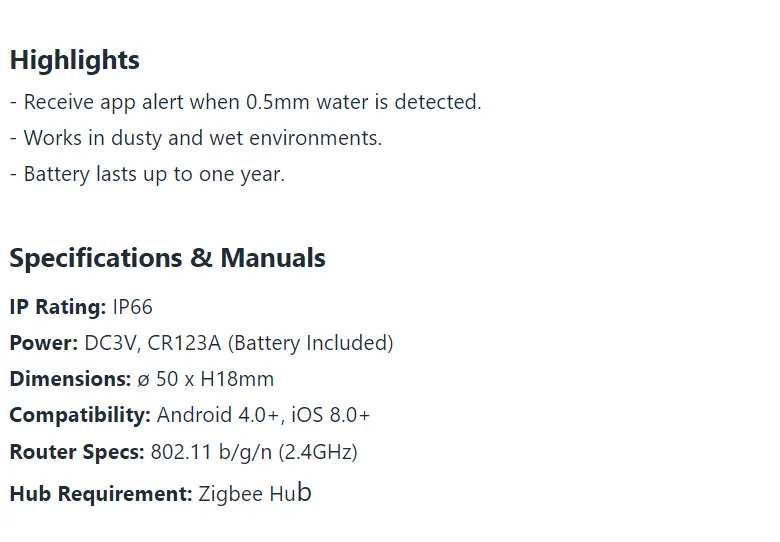Click the 2.4GHz frequency text
This screenshot has height=542, width=780.
tap(318, 452)
